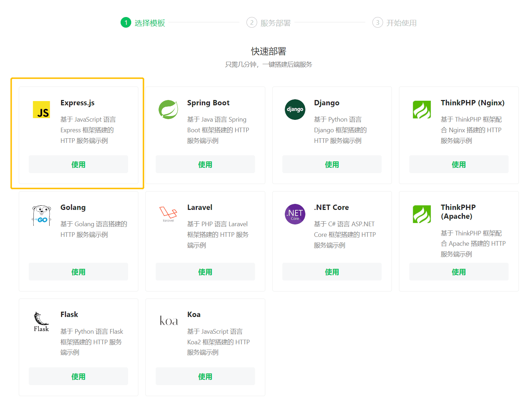This screenshot has width=532, height=406.
Task: Click the C# ASP.NET Core description text
Action: tap(345, 235)
